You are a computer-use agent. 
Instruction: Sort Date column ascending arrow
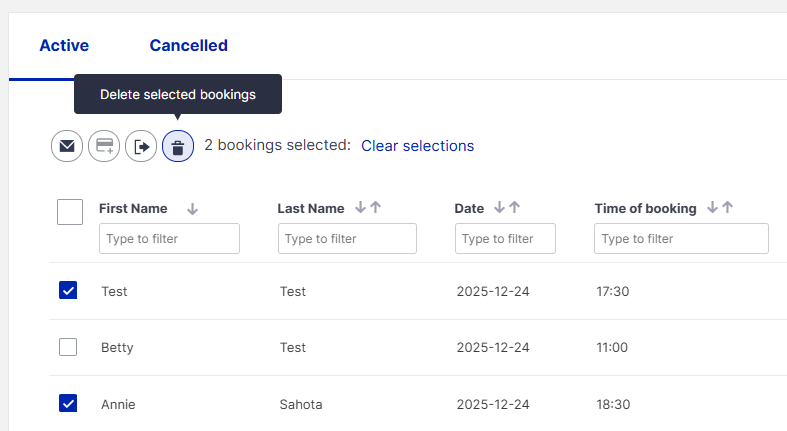(514, 208)
